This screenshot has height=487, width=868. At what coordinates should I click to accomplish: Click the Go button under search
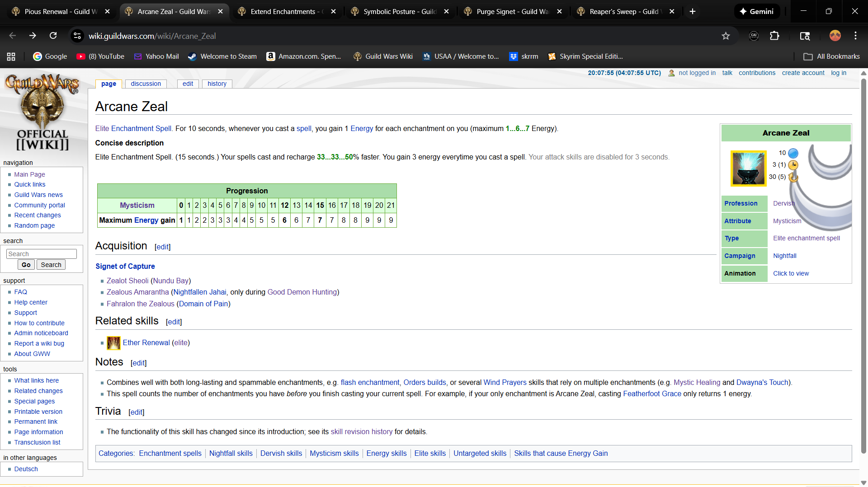point(26,265)
